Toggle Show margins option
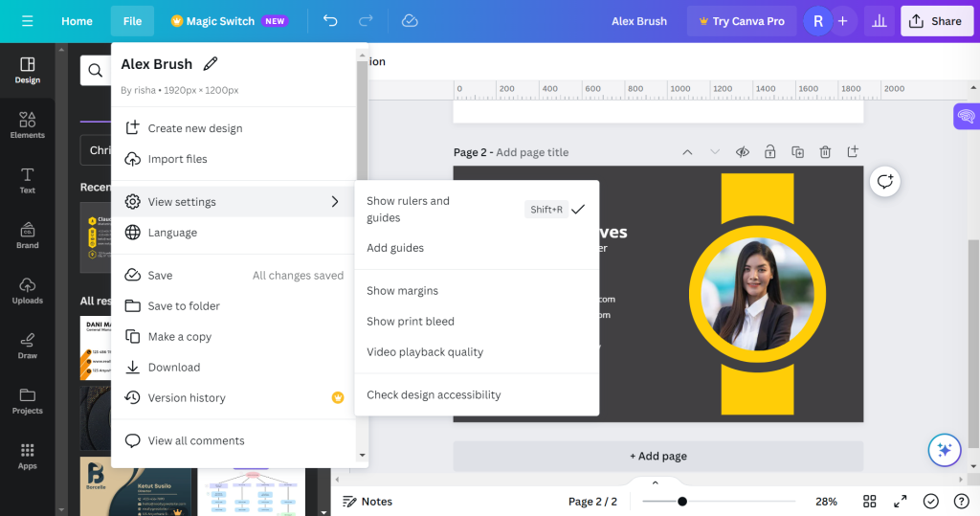 pos(477,291)
